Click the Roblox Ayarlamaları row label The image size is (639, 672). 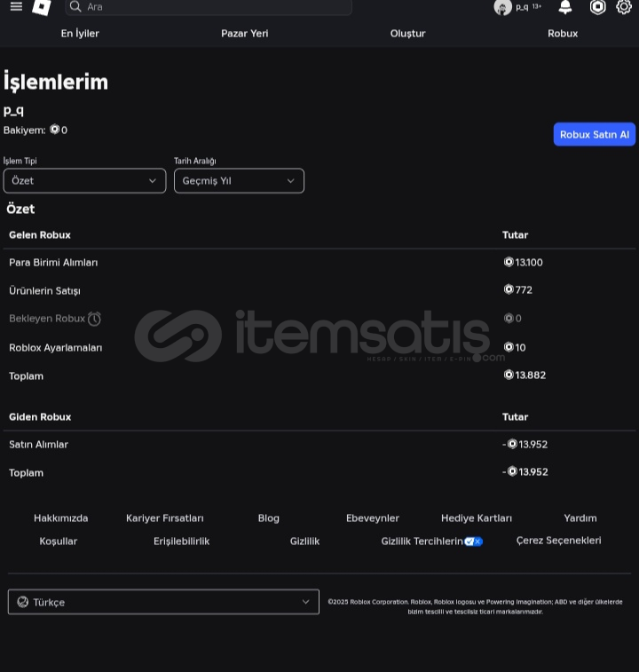(56, 348)
